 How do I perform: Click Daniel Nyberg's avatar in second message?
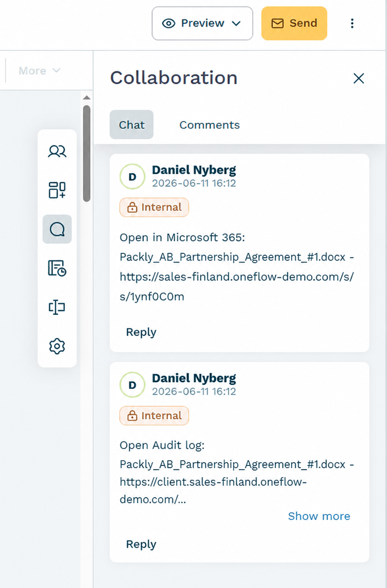tap(132, 385)
